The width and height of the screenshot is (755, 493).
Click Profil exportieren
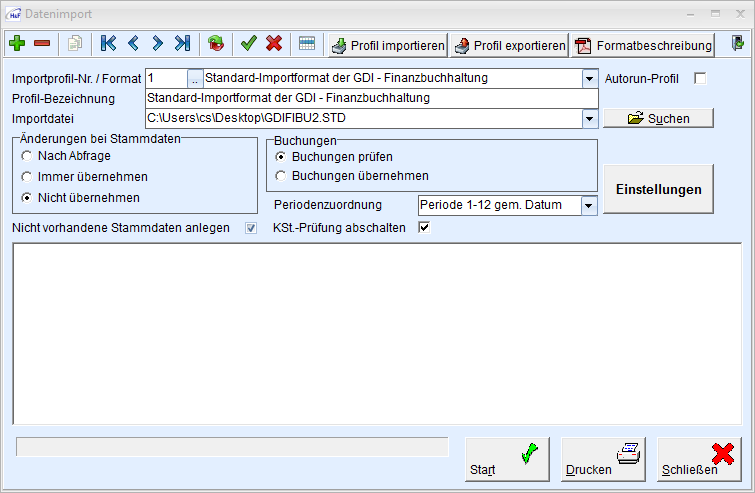tap(509, 45)
